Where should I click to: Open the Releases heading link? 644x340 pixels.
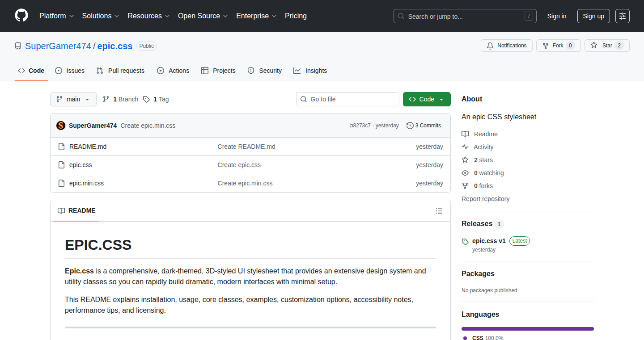[483, 224]
